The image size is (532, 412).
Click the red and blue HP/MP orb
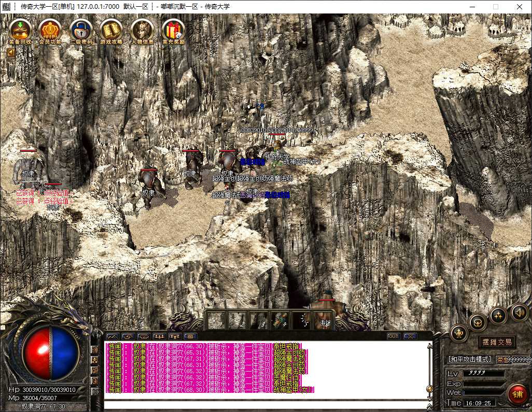[x=51, y=352]
